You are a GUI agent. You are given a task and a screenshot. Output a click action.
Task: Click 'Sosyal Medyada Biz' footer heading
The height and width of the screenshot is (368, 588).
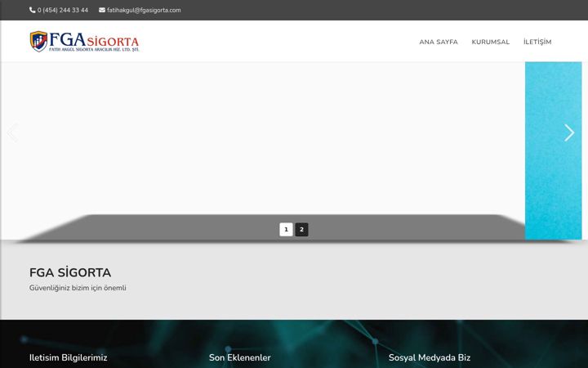(430, 357)
